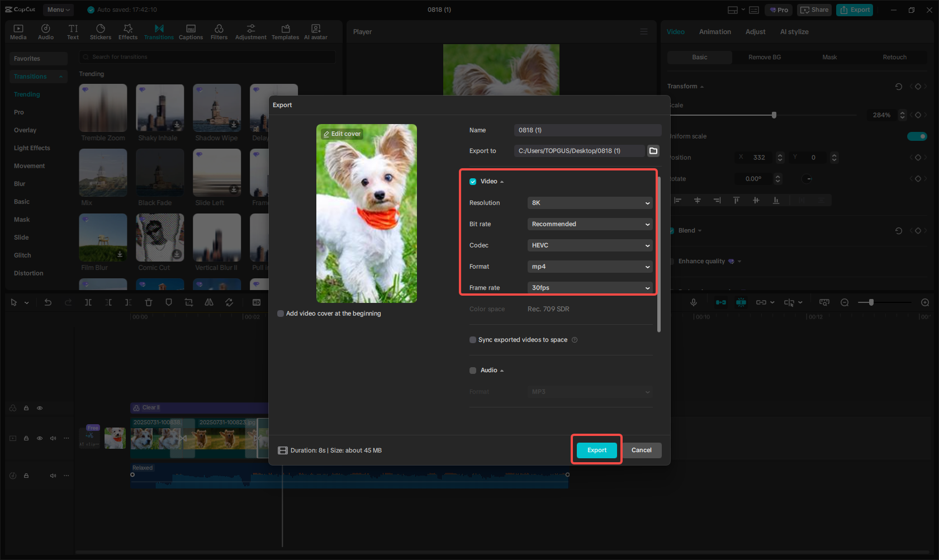Open the Codec dropdown
Screen dimensions: 939x560
point(590,245)
